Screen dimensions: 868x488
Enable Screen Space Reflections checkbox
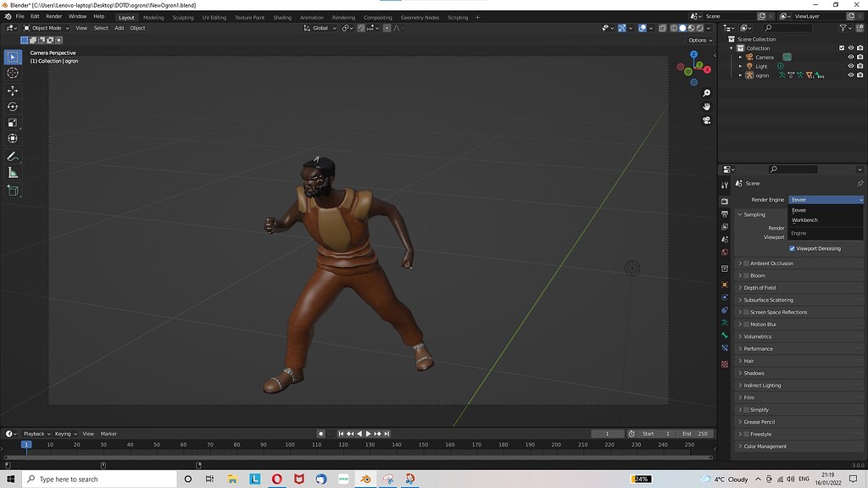(746, 312)
